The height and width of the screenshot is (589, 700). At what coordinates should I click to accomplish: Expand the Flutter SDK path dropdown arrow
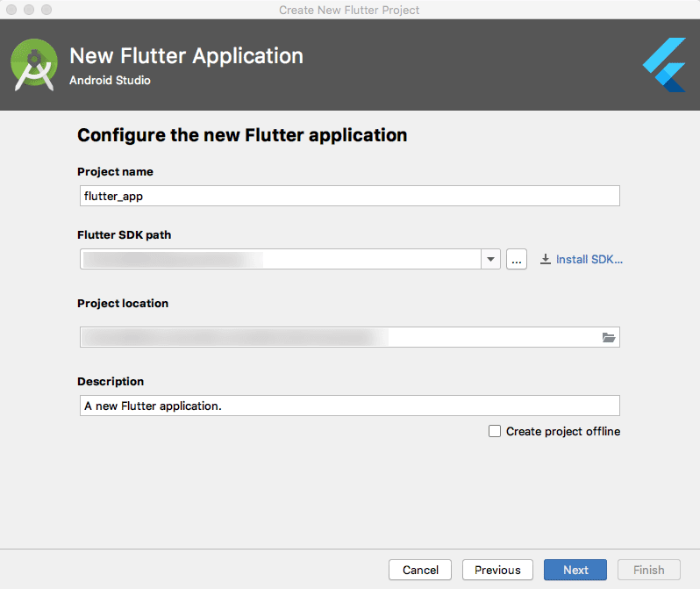coord(490,259)
